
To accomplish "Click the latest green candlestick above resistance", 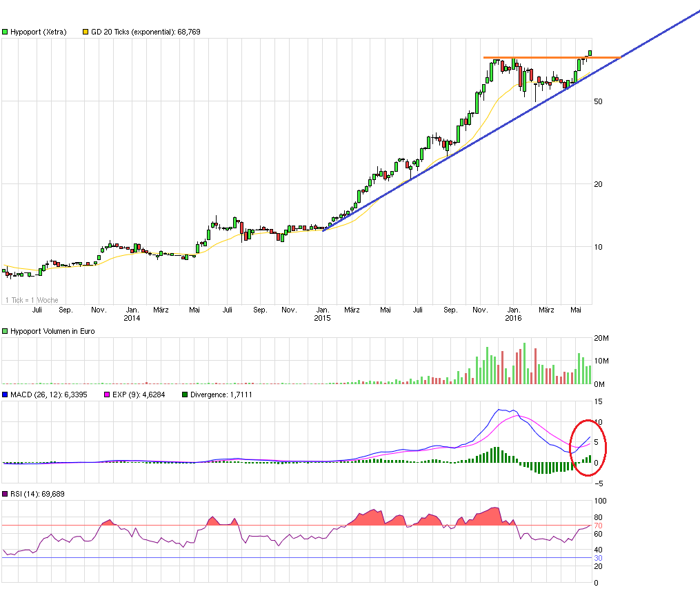I will point(590,53).
